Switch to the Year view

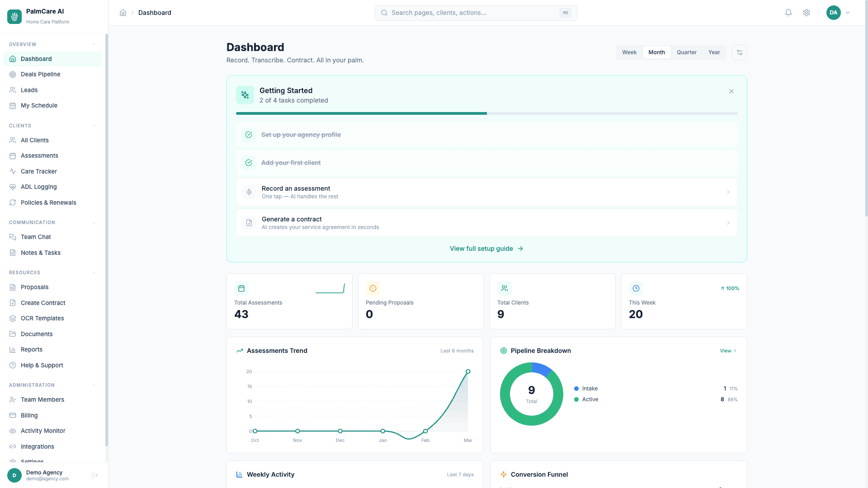714,52
